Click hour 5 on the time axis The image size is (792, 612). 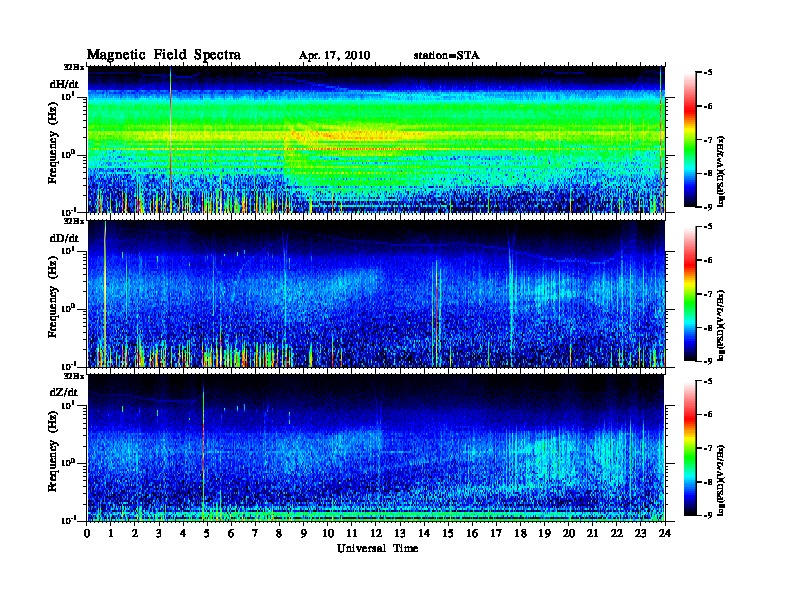coord(208,534)
